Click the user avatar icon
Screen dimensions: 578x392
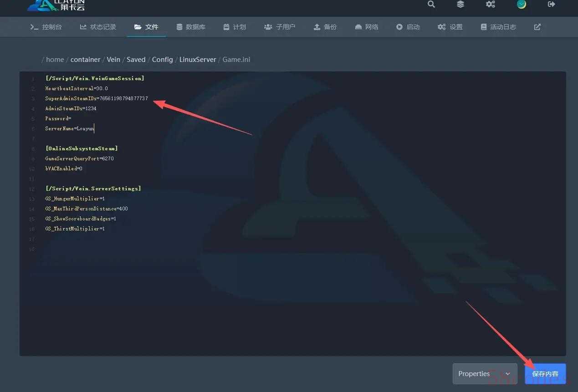522,4
